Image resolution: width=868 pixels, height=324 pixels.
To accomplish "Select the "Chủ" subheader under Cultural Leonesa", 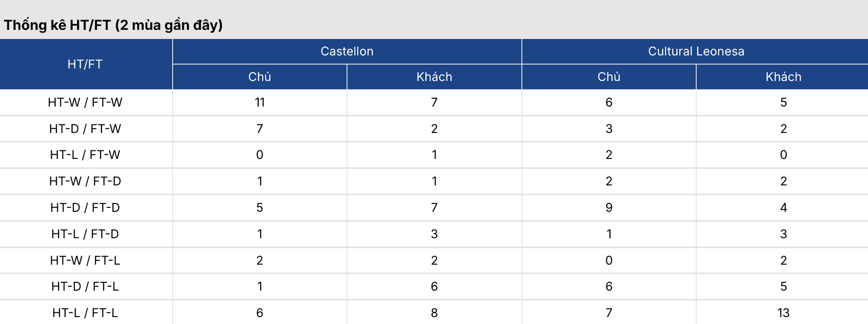I will (609, 77).
